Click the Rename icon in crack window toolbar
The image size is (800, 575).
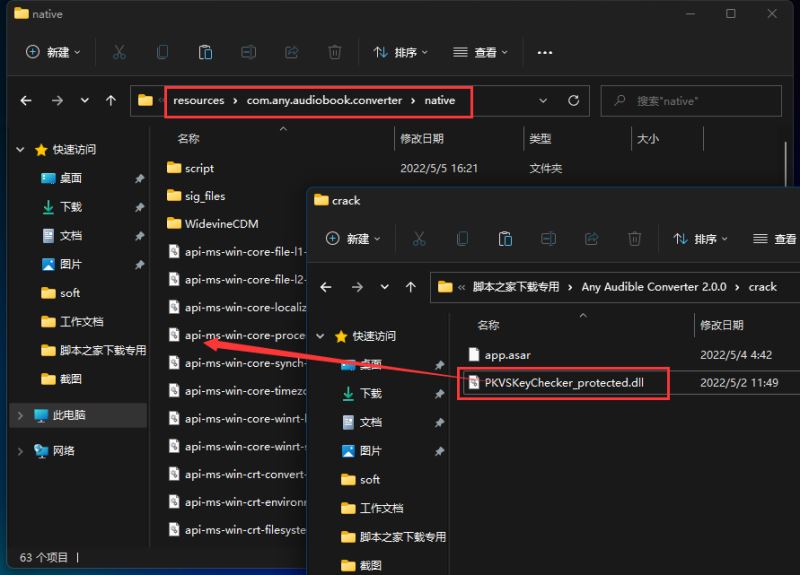point(548,239)
